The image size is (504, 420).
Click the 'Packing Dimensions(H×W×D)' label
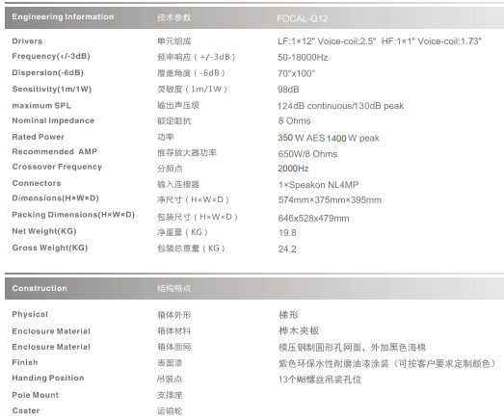[73, 215]
